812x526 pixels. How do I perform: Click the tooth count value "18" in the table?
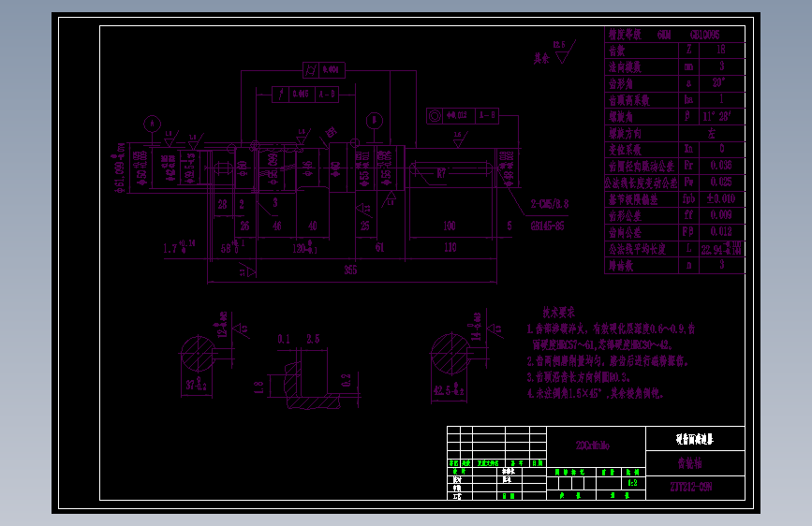pos(721,50)
